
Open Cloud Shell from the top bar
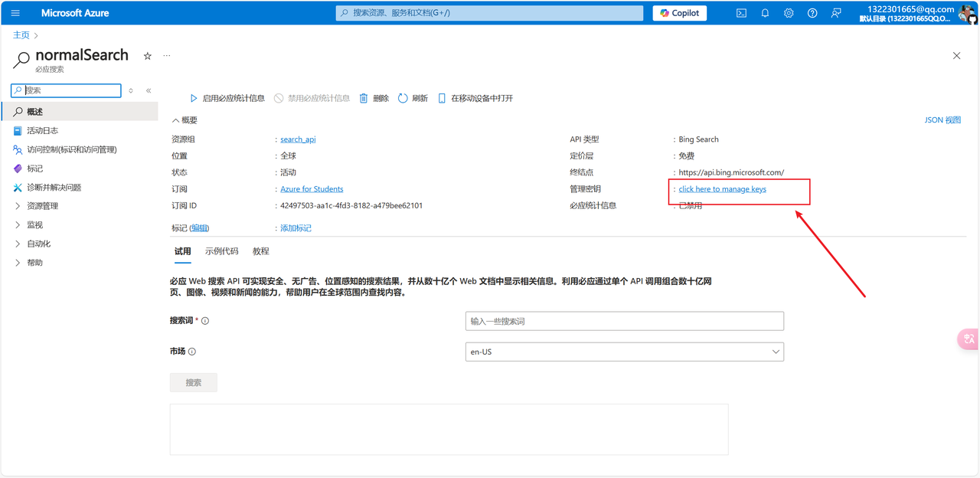pyautogui.click(x=741, y=13)
